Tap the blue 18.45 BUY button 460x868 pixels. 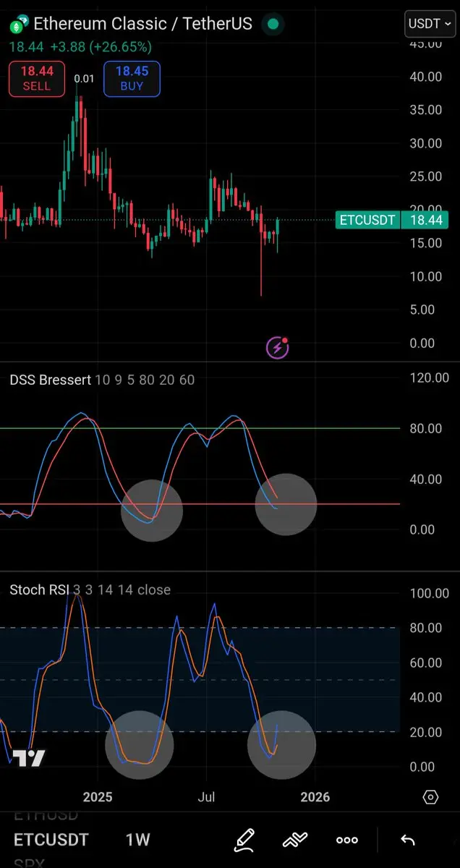[132, 79]
